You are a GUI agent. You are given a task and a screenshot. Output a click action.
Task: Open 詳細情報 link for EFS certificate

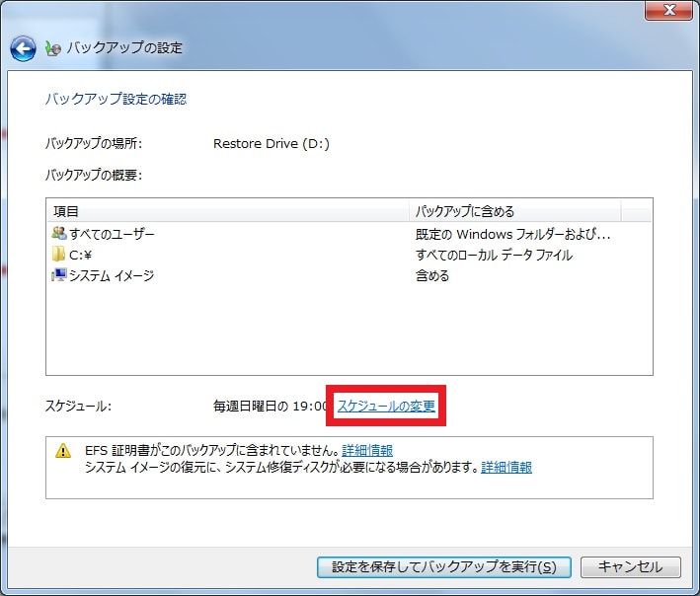367,450
